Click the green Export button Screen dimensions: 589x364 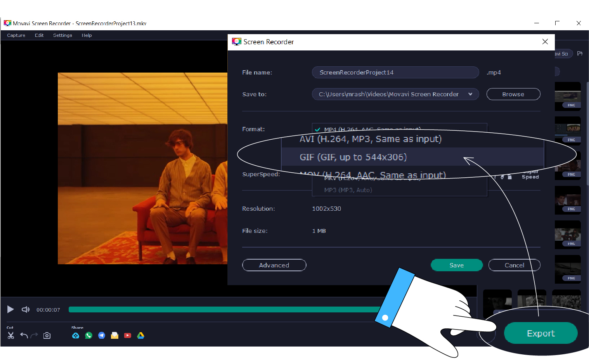(x=541, y=333)
